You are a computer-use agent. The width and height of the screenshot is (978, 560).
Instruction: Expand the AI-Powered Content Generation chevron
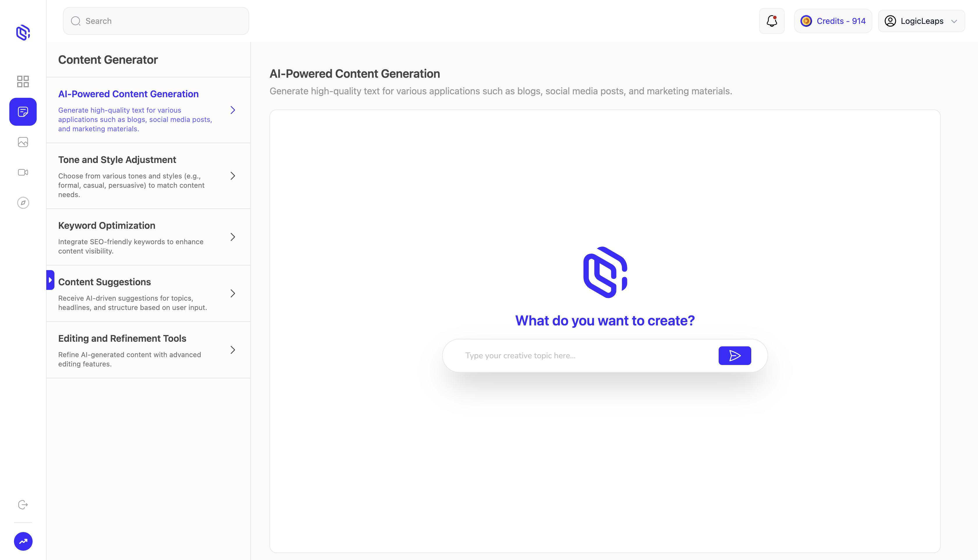233,110
